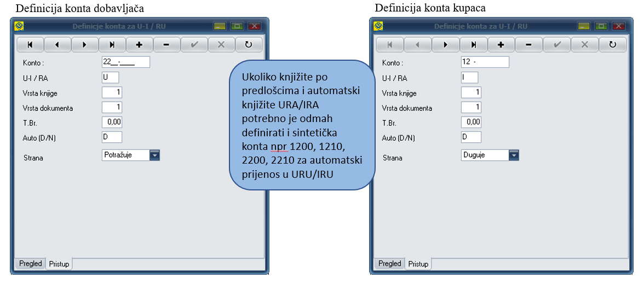Click Auto (D/N) field in supplier window
Screen dimensions: 644x284
(x=112, y=137)
